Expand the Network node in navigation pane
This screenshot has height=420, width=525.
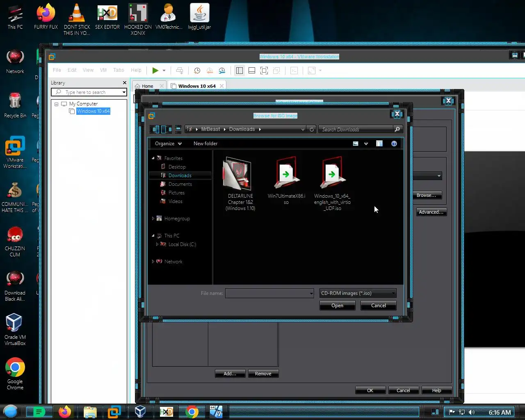(153, 262)
